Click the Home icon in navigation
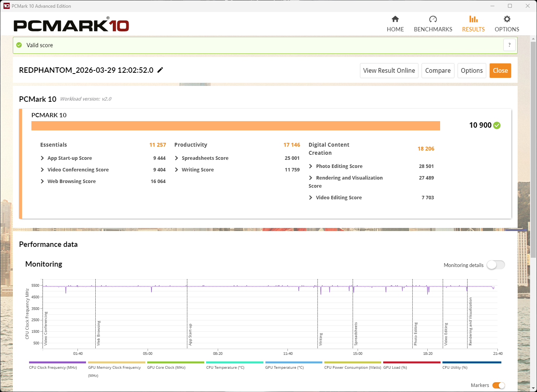Screen dimensions: 537x392 tap(395, 19)
